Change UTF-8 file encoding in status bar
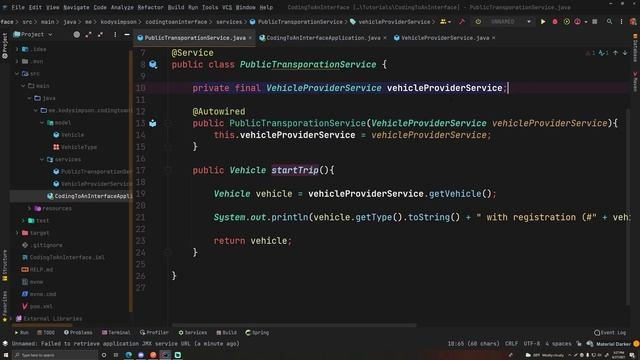This screenshot has width=640, height=360. [x=531, y=344]
